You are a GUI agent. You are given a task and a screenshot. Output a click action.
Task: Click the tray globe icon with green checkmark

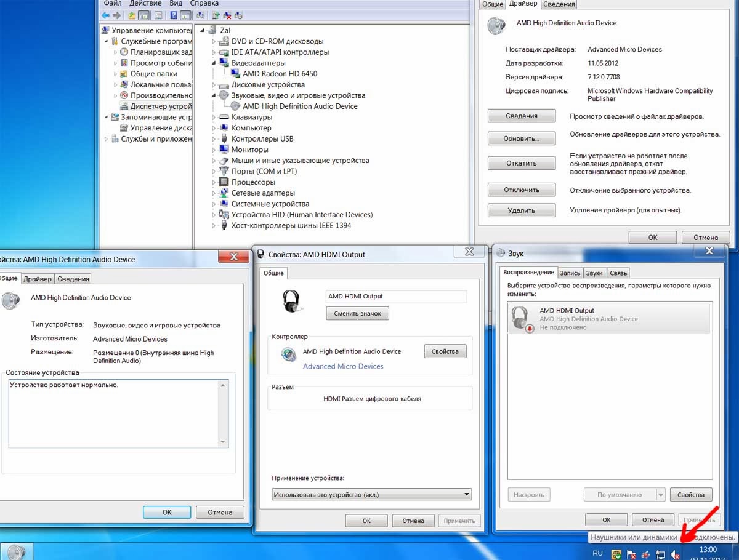tap(615, 554)
